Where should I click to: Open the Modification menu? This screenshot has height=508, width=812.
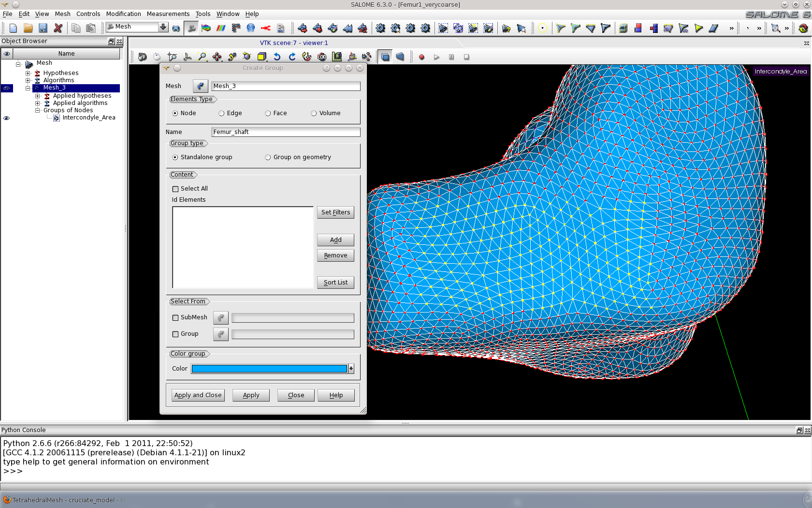[123, 14]
